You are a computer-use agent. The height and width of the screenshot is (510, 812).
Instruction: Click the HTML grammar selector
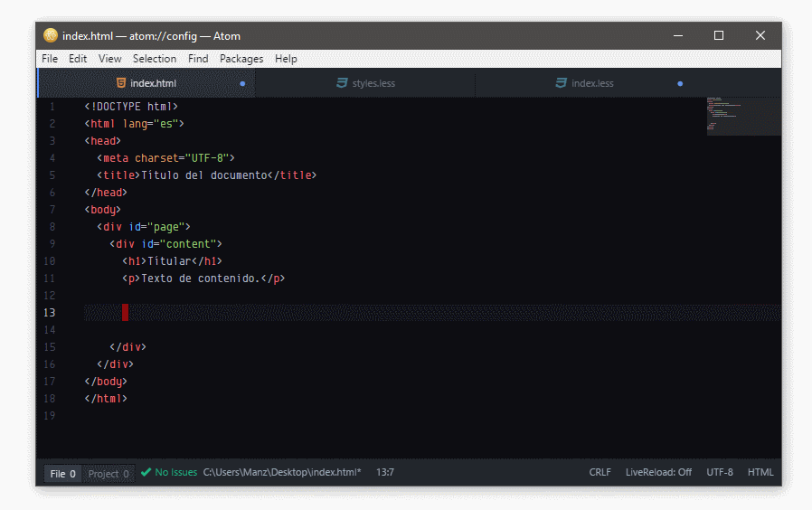coord(760,472)
